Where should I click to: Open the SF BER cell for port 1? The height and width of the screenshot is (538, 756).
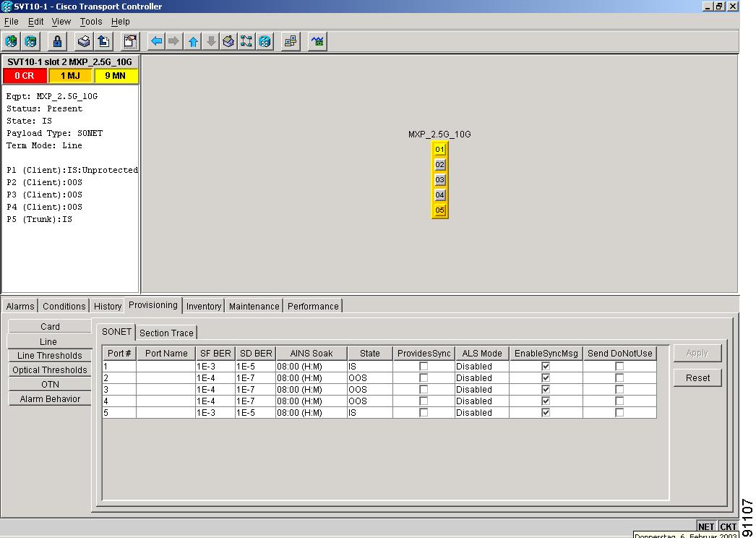tap(215, 367)
